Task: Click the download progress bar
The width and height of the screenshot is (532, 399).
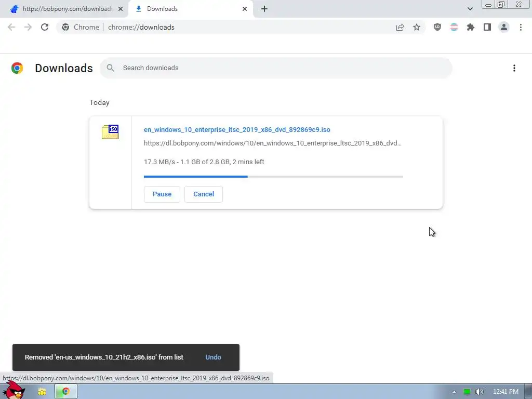Action: click(x=273, y=177)
